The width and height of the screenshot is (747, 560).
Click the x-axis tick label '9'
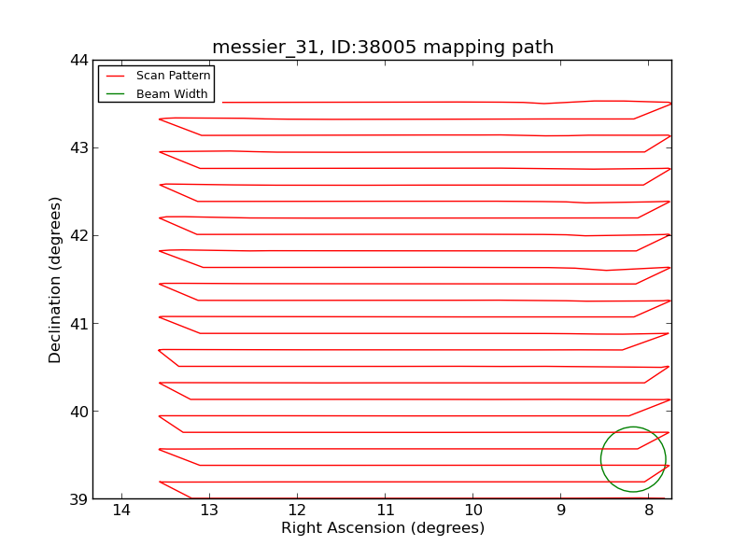click(x=561, y=511)
